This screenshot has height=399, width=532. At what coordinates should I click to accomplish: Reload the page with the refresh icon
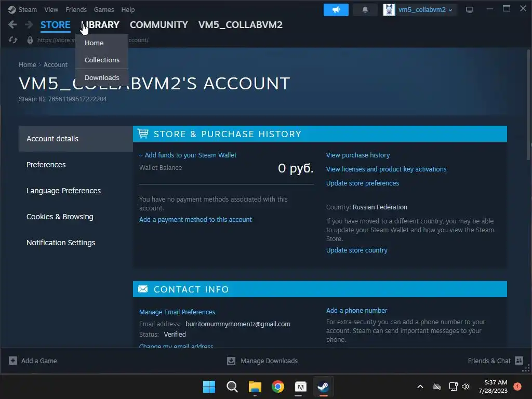(13, 40)
